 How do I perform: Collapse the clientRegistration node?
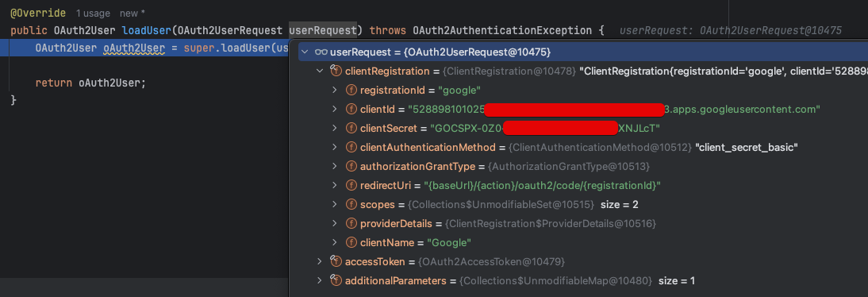click(319, 71)
